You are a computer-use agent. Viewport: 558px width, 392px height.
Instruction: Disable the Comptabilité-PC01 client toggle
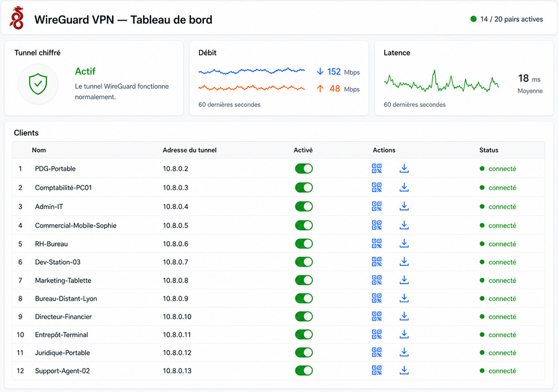click(304, 187)
